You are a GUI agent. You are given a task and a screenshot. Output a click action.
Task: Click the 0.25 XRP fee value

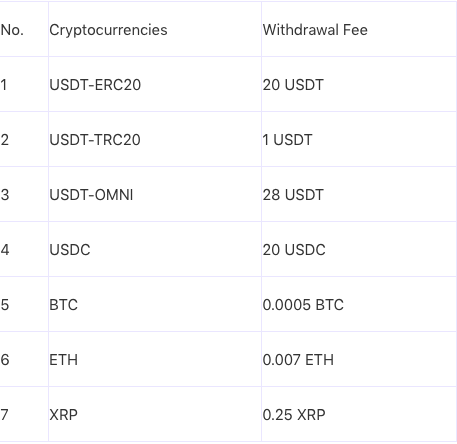294,415
